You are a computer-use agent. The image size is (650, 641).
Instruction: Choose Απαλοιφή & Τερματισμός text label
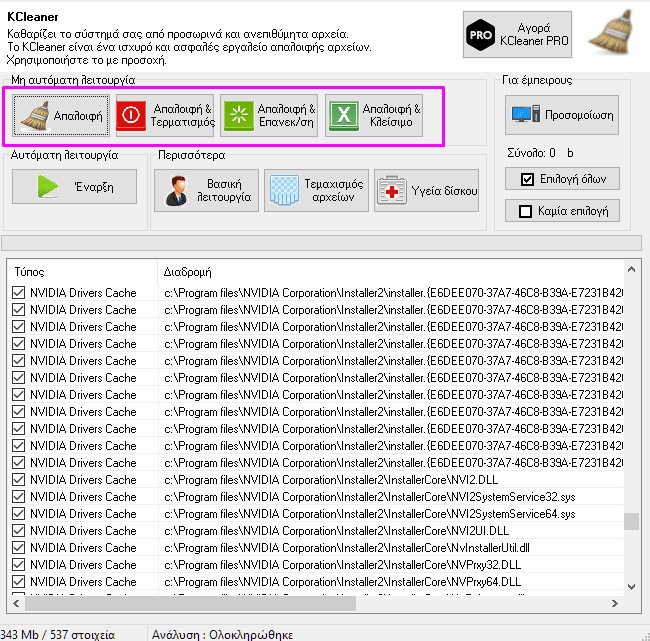pos(182,115)
